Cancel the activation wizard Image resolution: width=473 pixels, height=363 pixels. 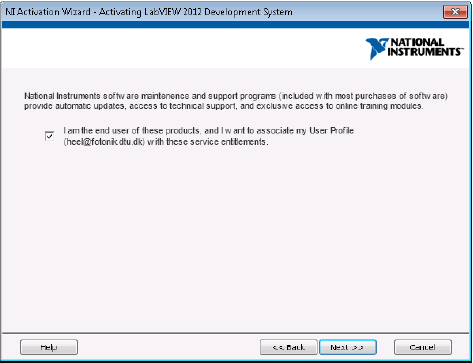423,347
